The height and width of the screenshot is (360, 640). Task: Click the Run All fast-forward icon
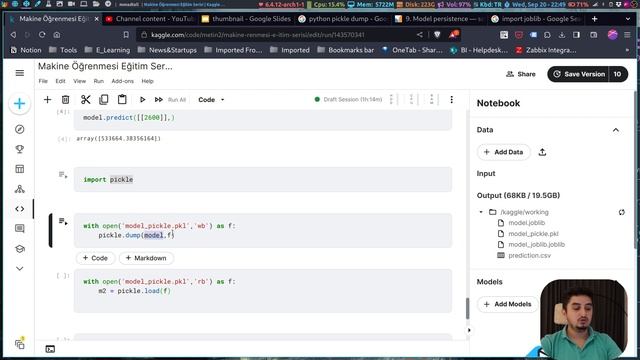point(159,100)
